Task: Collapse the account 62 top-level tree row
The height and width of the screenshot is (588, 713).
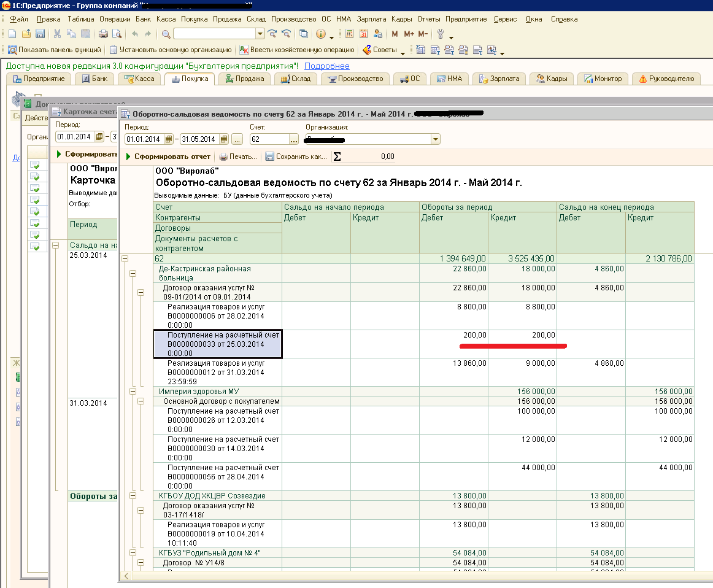Action: [x=125, y=259]
